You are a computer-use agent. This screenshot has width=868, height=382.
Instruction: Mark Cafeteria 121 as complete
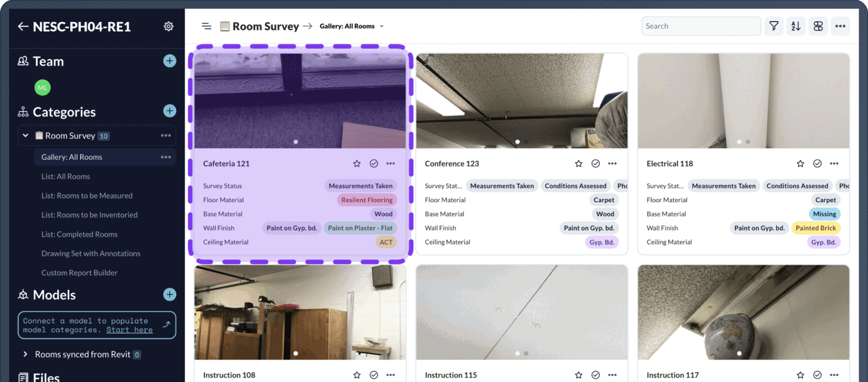coord(374,163)
